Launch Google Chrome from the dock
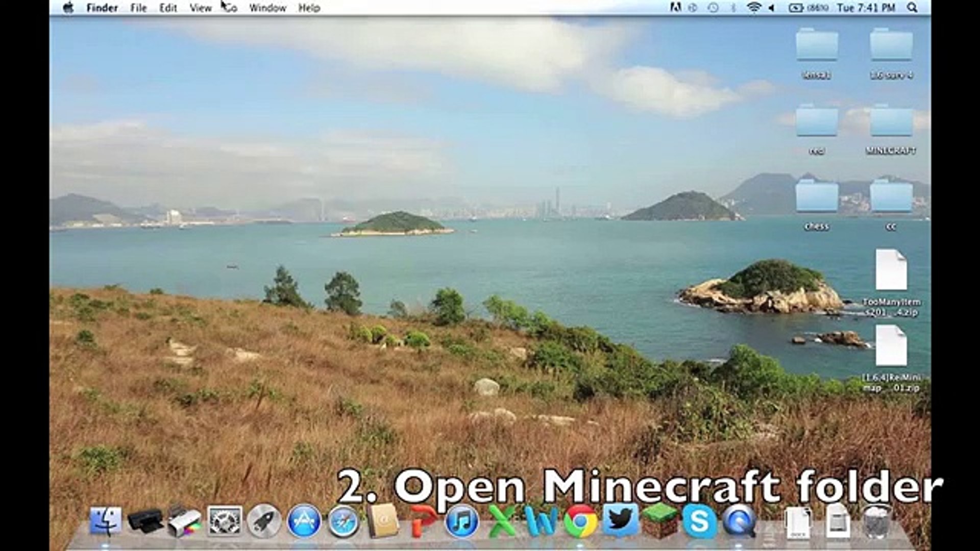Viewport: 980px width, 551px height. (580, 521)
